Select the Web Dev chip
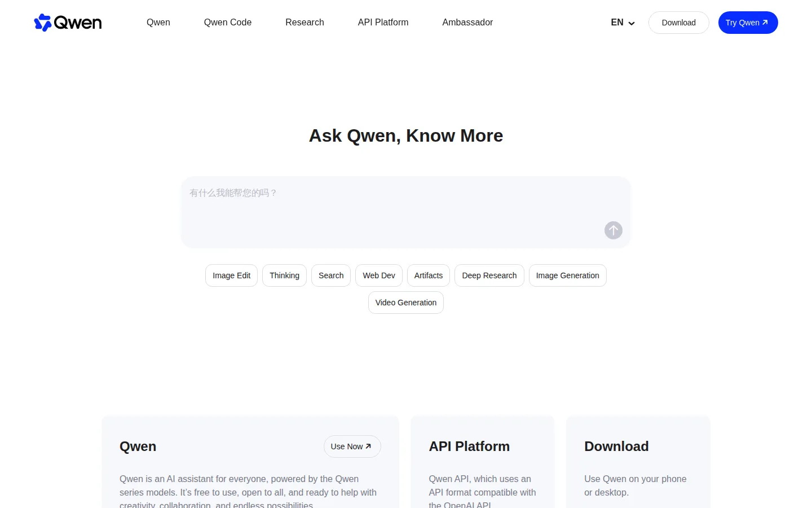 coord(379,275)
